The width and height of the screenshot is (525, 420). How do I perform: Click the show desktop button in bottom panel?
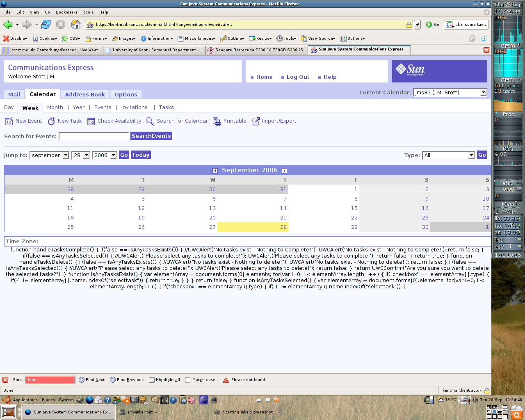(8, 412)
